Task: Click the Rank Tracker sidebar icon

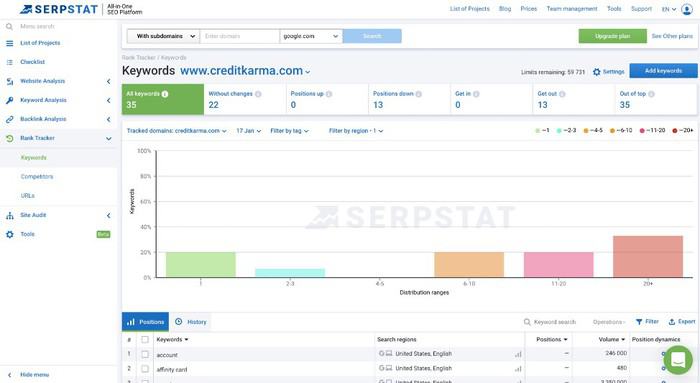Action: tap(9, 138)
